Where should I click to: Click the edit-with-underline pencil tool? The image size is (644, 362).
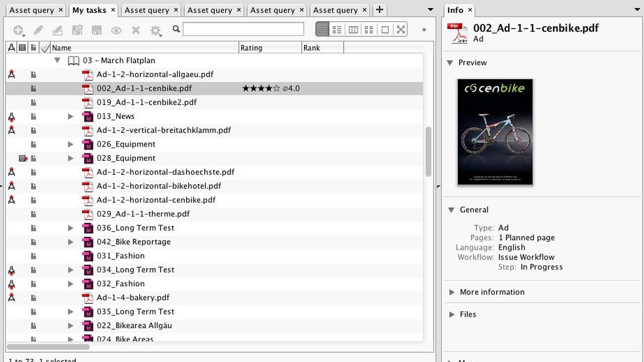(x=58, y=30)
